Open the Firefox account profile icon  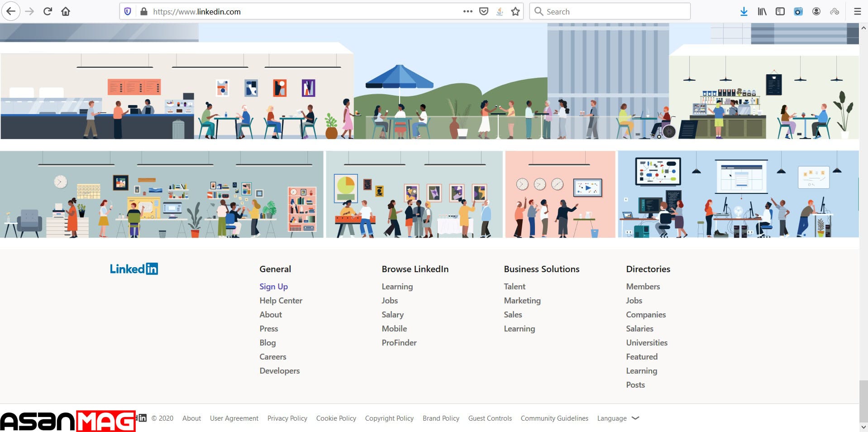tap(816, 11)
